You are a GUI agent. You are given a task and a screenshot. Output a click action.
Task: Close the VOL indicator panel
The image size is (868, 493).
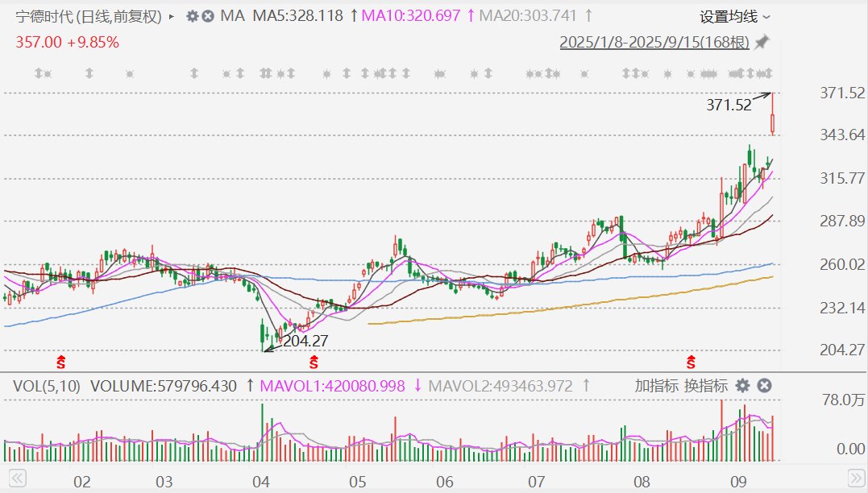764,386
